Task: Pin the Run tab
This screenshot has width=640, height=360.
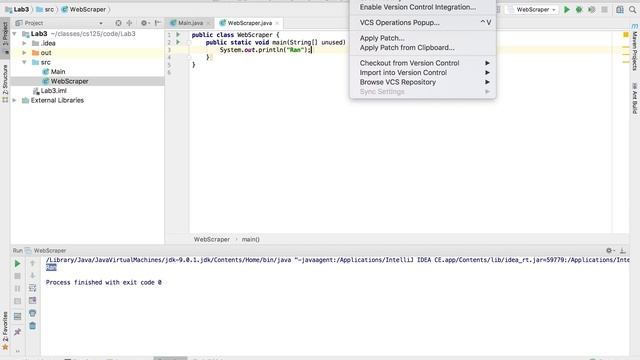Action: click(17, 332)
